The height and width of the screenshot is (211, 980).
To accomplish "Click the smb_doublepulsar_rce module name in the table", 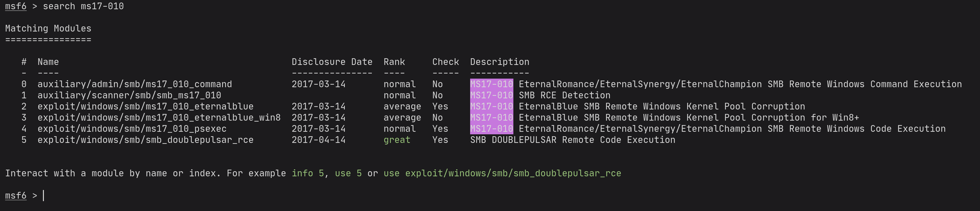I will pyautogui.click(x=145, y=140).
